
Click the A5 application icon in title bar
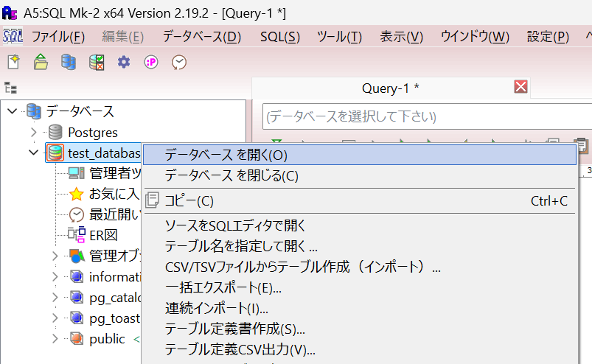tap(10, 13)
